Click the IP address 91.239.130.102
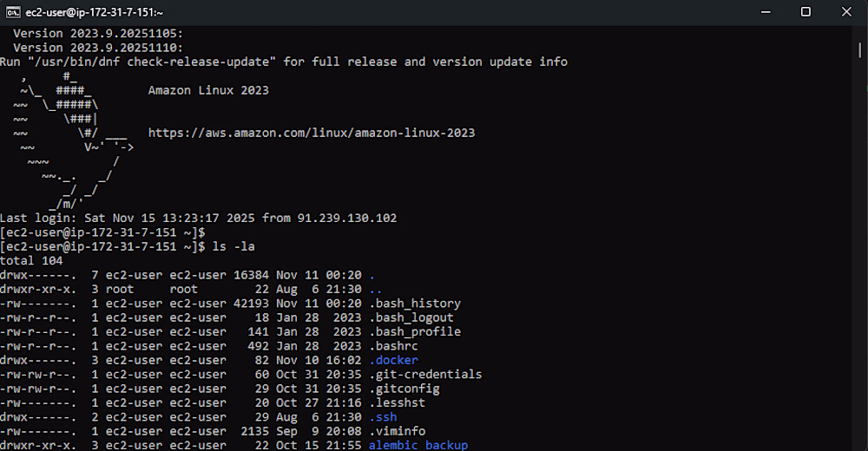 tap(347, 218)
